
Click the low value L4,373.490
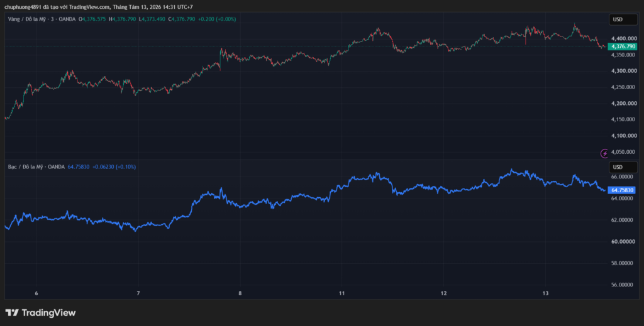tap(152, 19)
